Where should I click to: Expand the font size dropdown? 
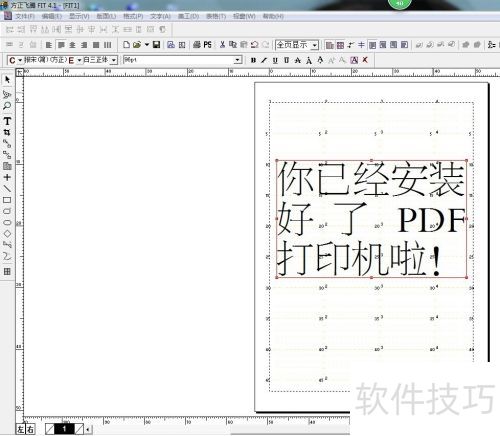[237, 60]
